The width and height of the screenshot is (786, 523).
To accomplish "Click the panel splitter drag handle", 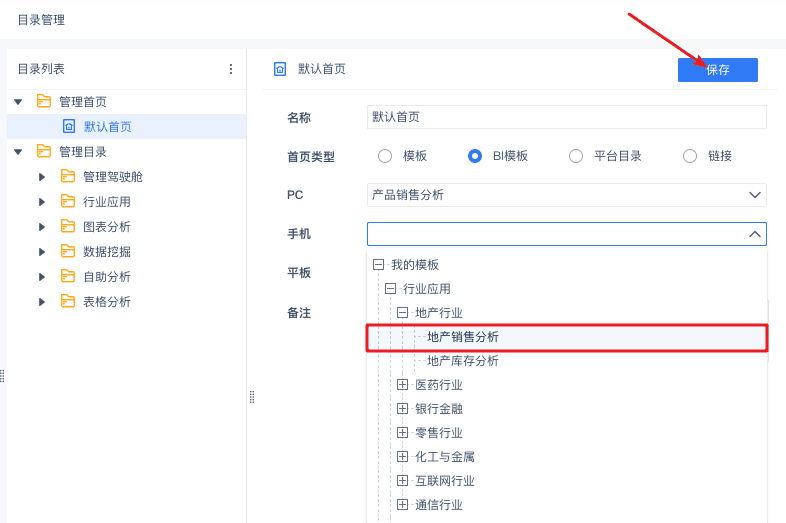I will pyautogui.click(x=252, y=397).
